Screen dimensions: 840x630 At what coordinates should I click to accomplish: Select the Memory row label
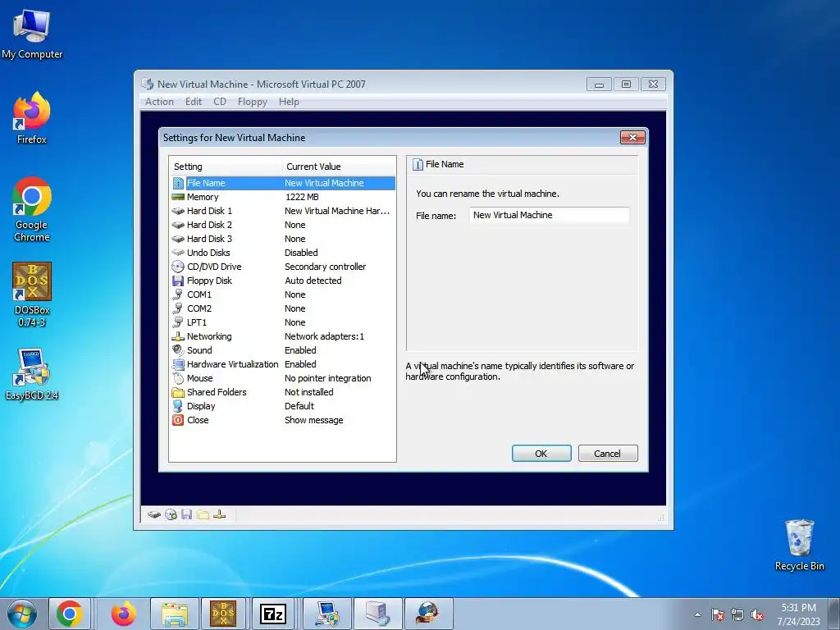(203, 197)
